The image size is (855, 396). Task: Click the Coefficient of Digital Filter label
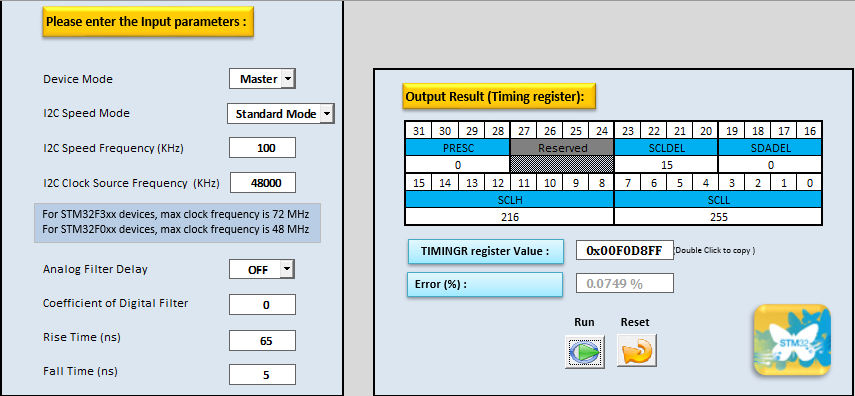point(116,303)
